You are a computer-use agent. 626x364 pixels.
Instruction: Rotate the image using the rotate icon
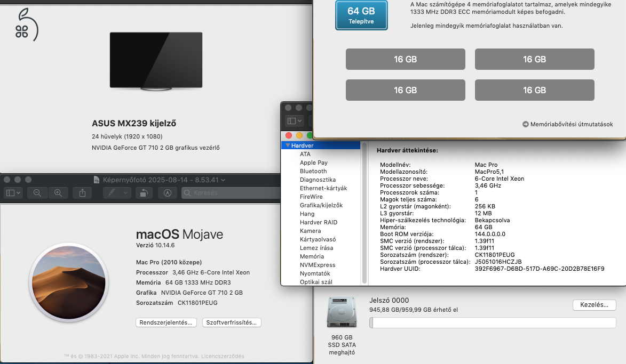[144, 193]
